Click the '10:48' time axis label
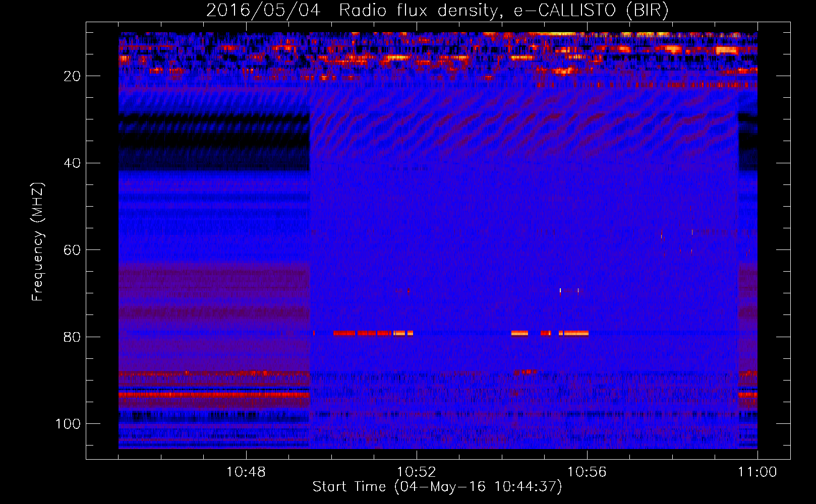This screenshot has height=504, width=816. tap(246, 472)
